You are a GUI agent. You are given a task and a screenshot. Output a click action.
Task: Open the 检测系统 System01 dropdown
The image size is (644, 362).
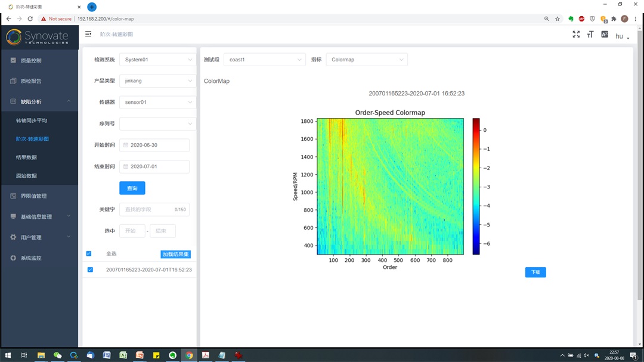click(158, 60)
